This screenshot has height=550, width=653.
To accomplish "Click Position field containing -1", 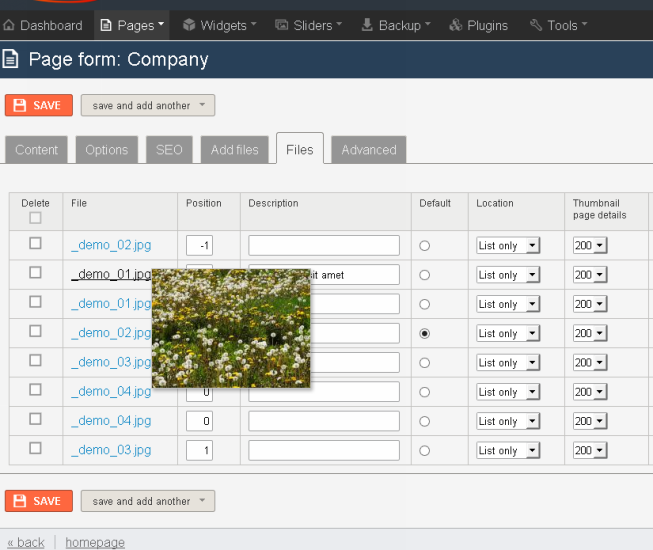I will click(x=199, y=245).
